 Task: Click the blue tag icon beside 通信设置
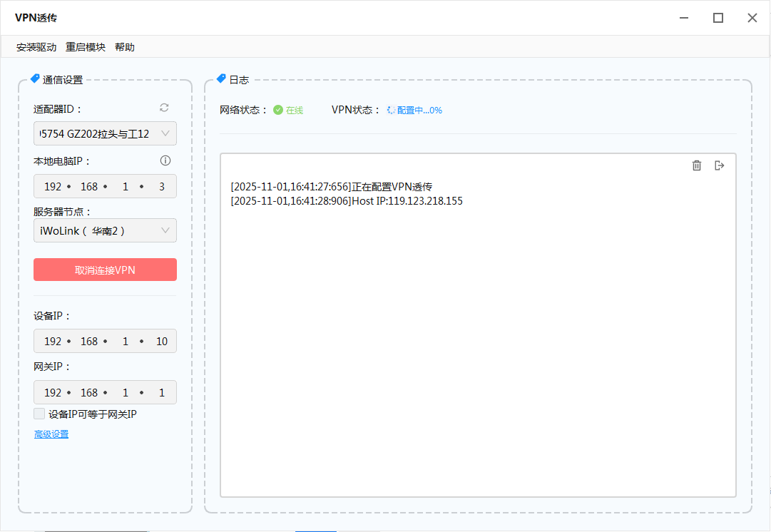(x=35, y=79)
